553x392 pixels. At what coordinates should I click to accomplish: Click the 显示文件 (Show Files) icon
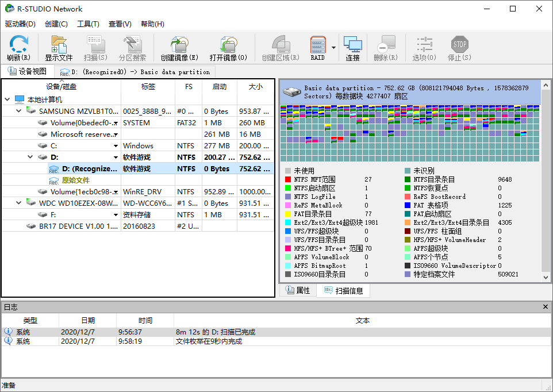click(59, 45)
